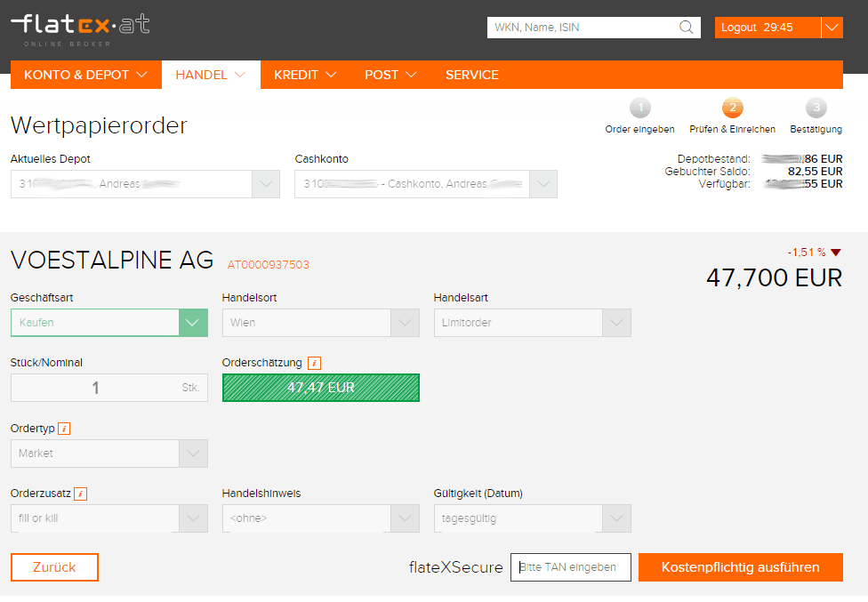Open the Handelsort Wien dropdown
The height and width of the screenshot is (602, 868).
[320, 323]
